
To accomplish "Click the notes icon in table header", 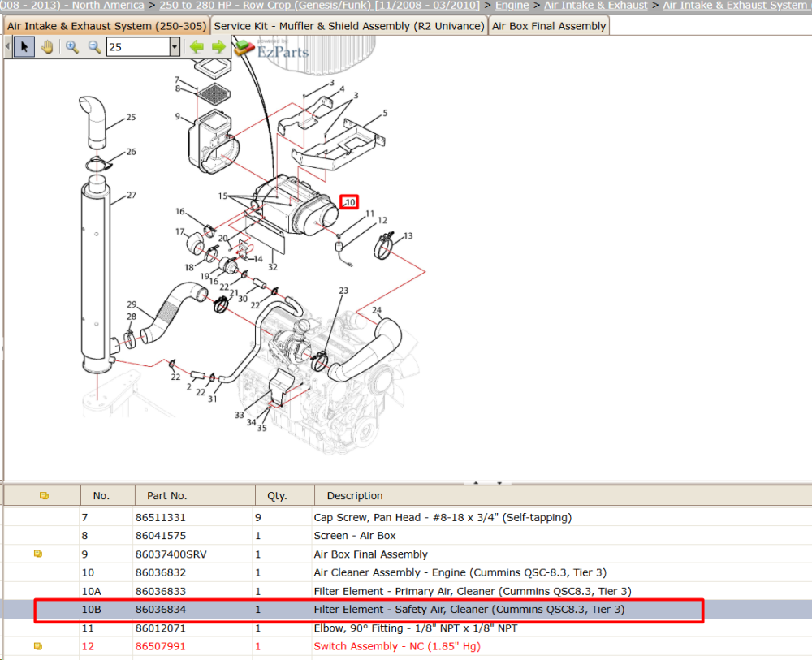I will 44,495.
